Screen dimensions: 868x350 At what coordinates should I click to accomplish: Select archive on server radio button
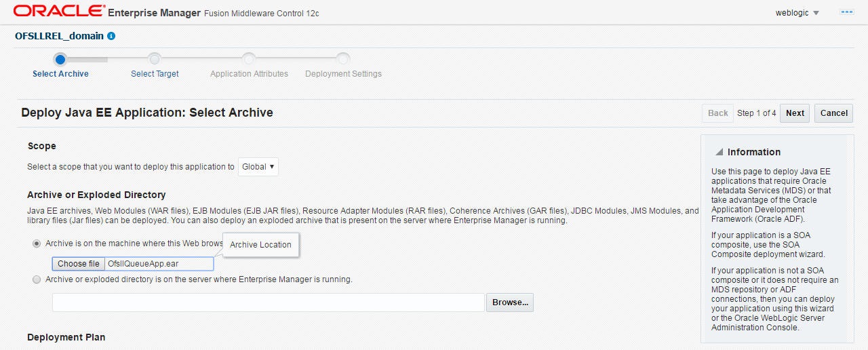tap(37, 279)
